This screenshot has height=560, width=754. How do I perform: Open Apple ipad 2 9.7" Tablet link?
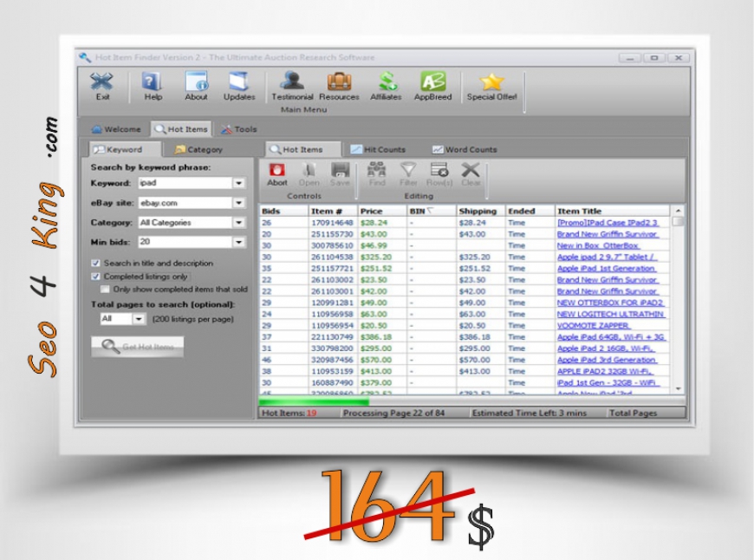[607, 257]
